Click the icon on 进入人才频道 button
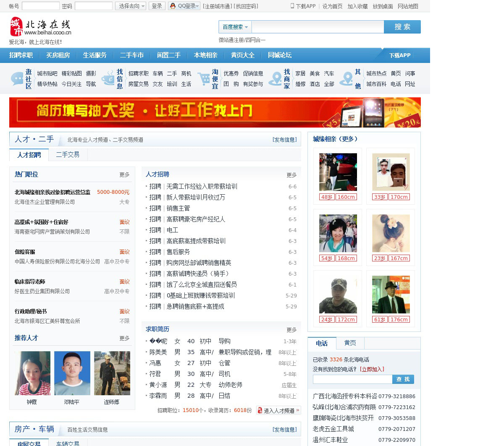The height and width of the screenshot is (446, 504). point(260,410)
